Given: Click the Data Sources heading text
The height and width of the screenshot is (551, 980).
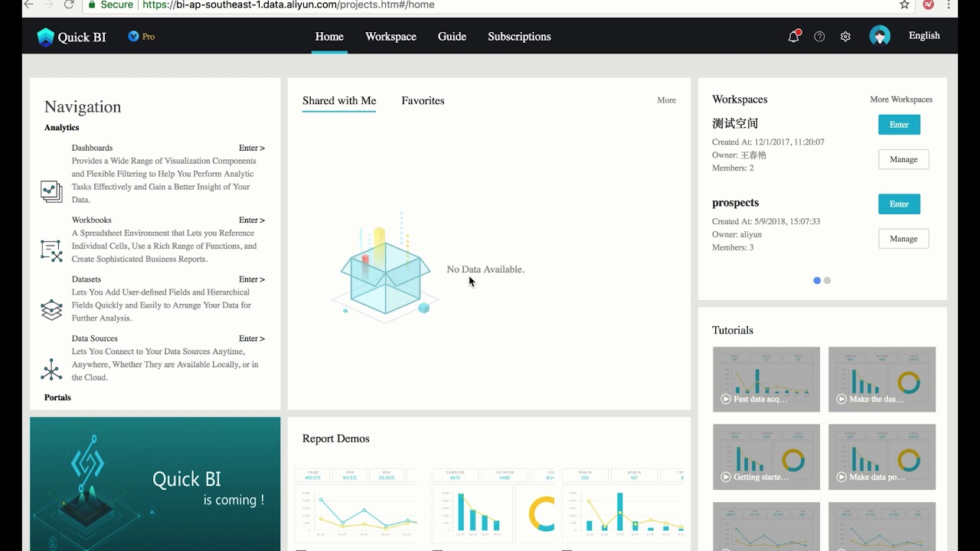Looking at the screenshot, I should coord(95,338).
